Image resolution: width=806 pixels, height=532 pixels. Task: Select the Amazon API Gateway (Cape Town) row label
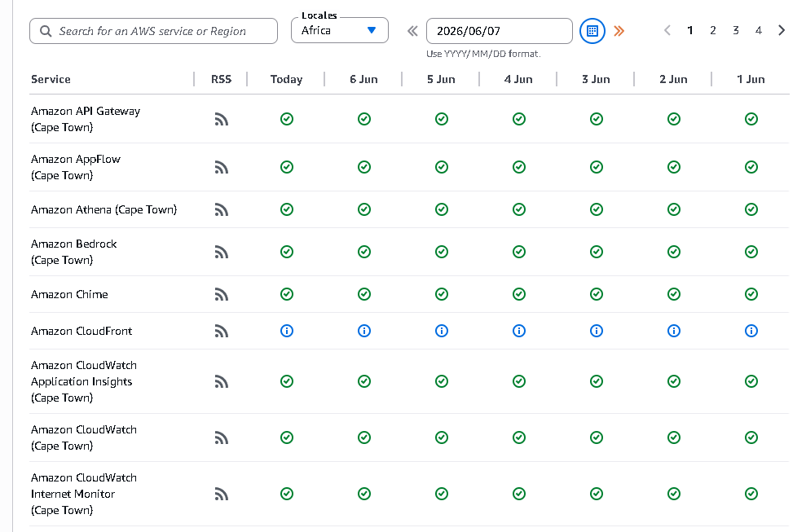[x=86, y=119]
